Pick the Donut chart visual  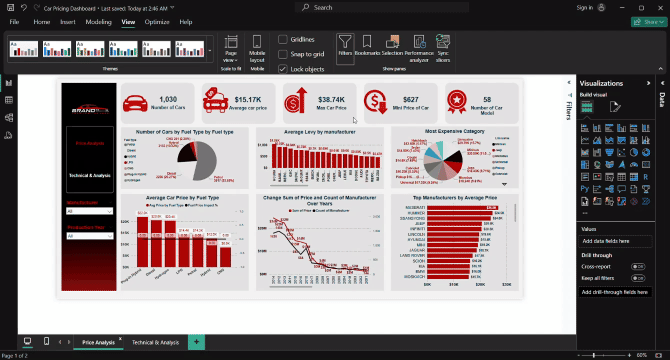pos(646,152)
